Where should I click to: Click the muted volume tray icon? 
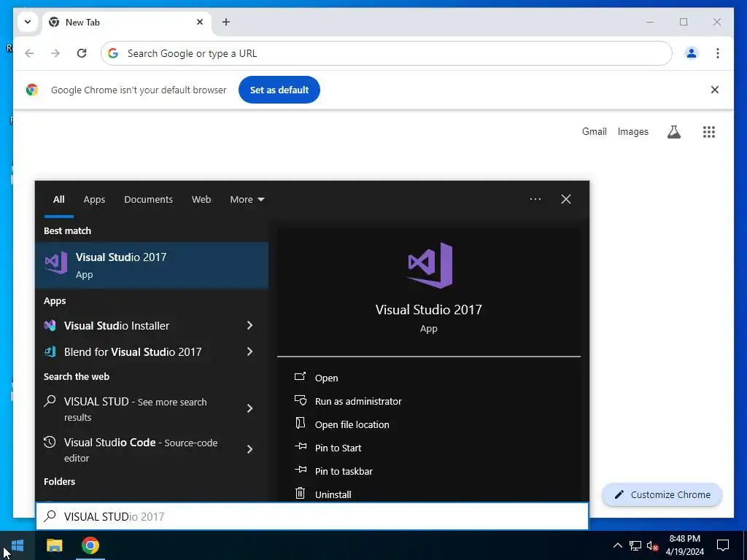click(653, 545)
